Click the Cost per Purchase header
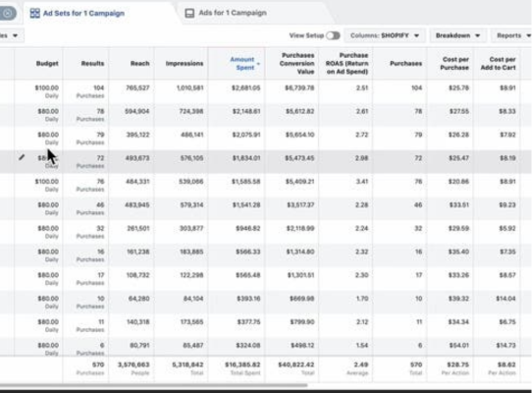Viewport: 532px width, 393px height. 454,64
